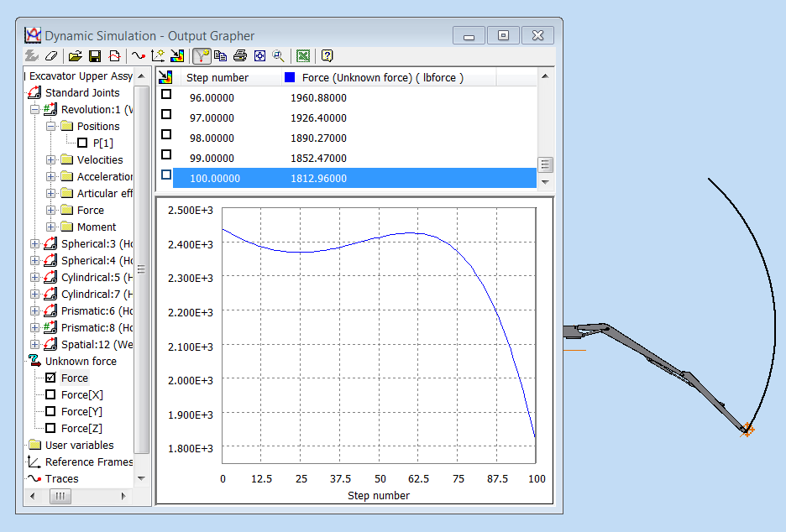The width and height of the screenshot is (786, 532).
Task: Open the Output Grapher help
Action: pyautogui.click(x=326, y=55)
